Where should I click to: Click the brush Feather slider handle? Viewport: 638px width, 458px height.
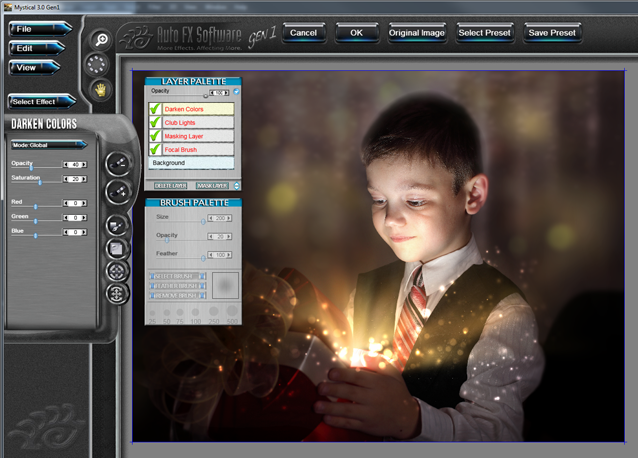pos(203,258)
